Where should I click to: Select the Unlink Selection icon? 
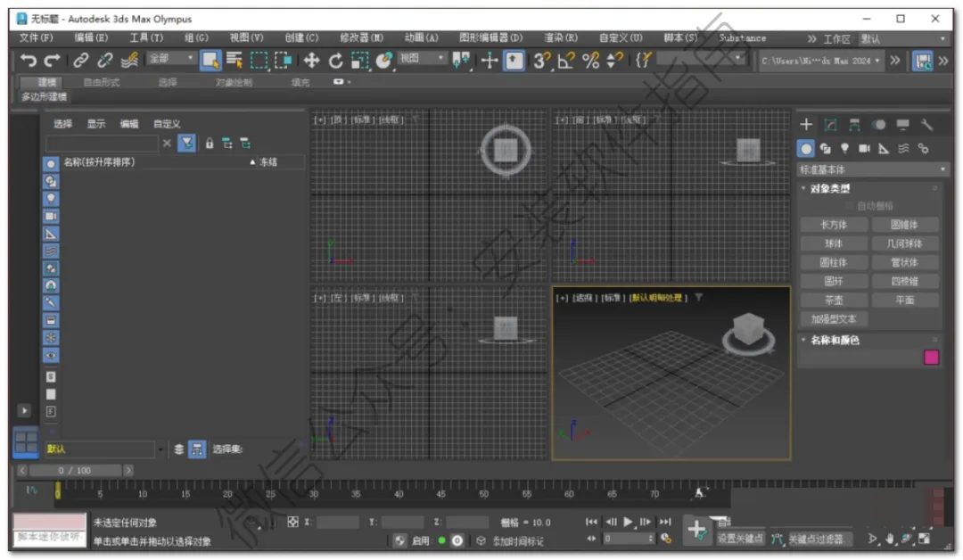click(x=105, y=60)
